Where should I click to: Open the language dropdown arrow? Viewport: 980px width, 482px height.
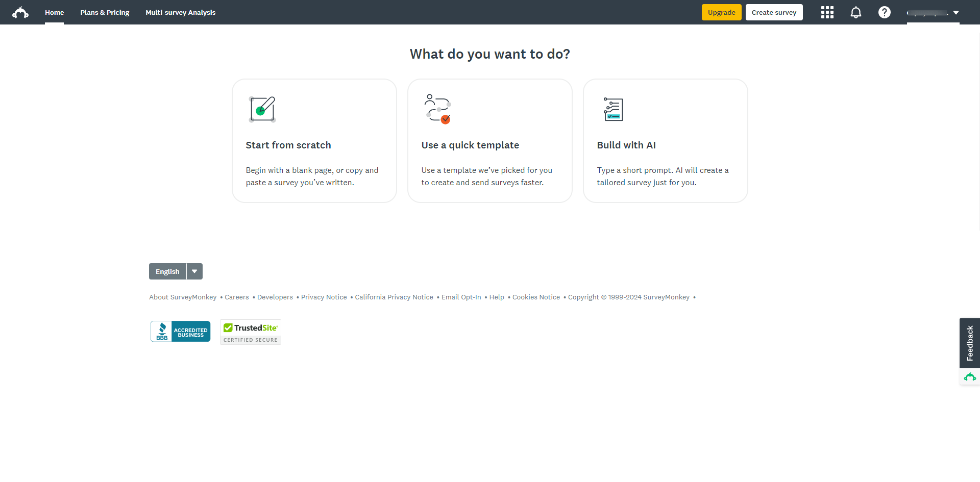pyautogui.click(x=194, y=271)
